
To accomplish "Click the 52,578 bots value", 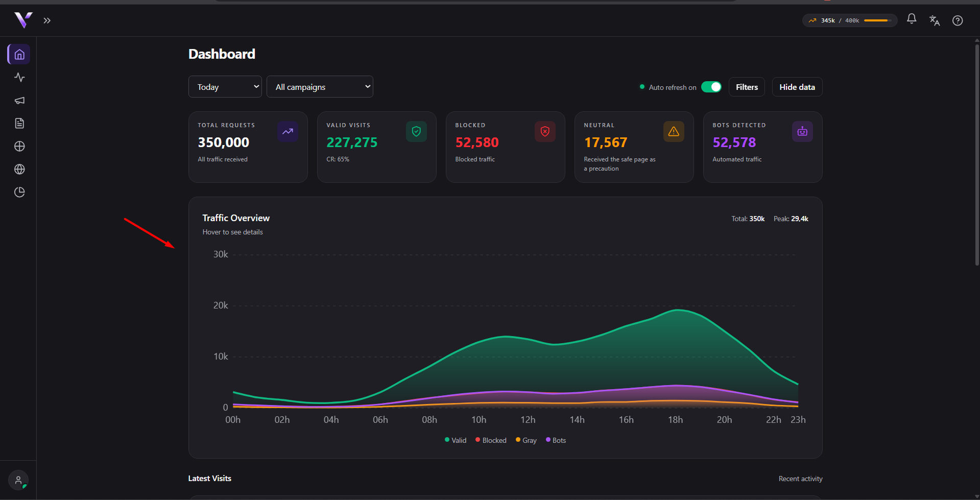I will (734, 142).
